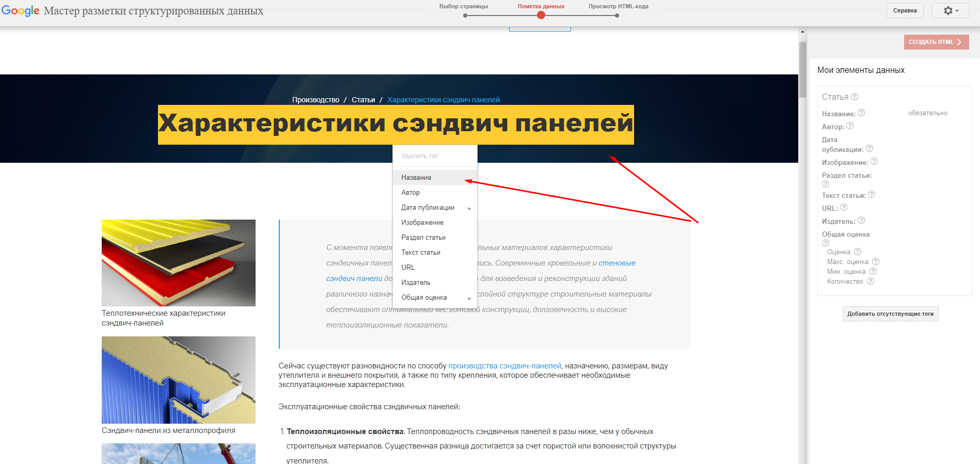Image resolution: width=980 pixels, height=464 pixels.
Task: Click the highlighted page heading
Action: point(396,125)
